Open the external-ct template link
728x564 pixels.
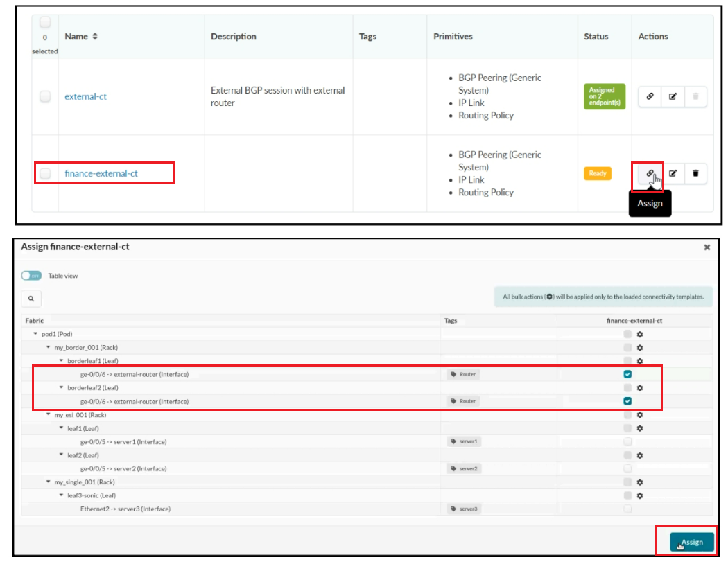coord(85,97)
